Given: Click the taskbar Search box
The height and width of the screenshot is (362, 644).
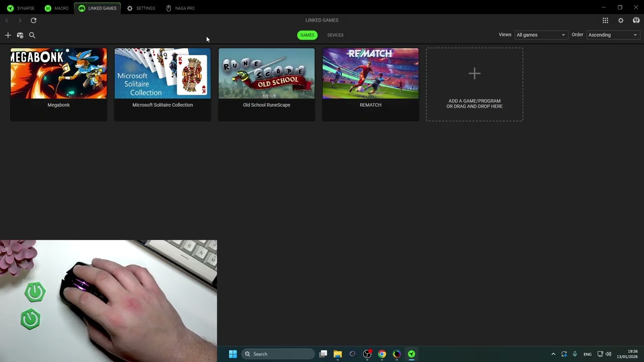Looking at the screenshot, I should pyautogui.click(x=278, y=354).
